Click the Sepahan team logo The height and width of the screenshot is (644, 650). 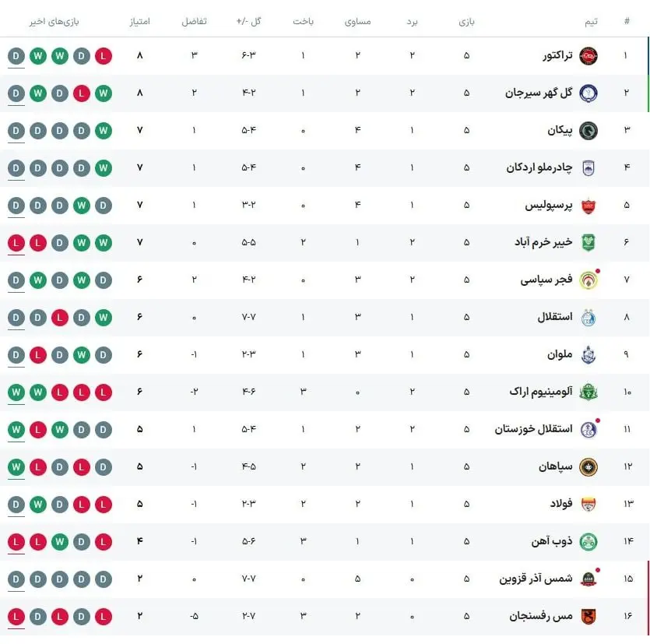tap(588, 467)
